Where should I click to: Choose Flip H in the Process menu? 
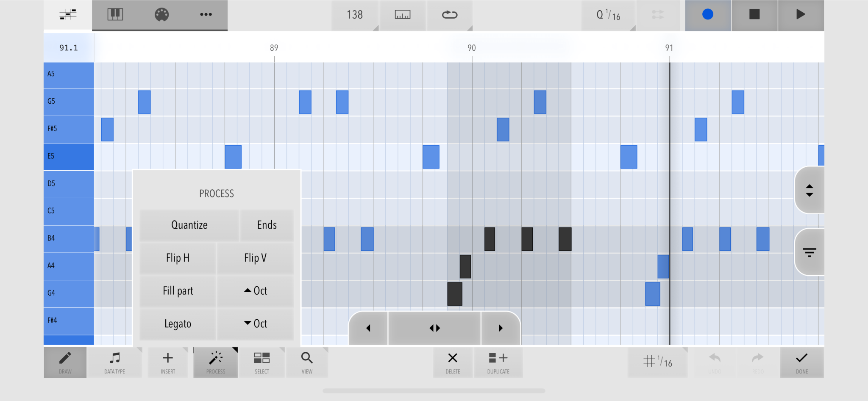pos(178,258)
